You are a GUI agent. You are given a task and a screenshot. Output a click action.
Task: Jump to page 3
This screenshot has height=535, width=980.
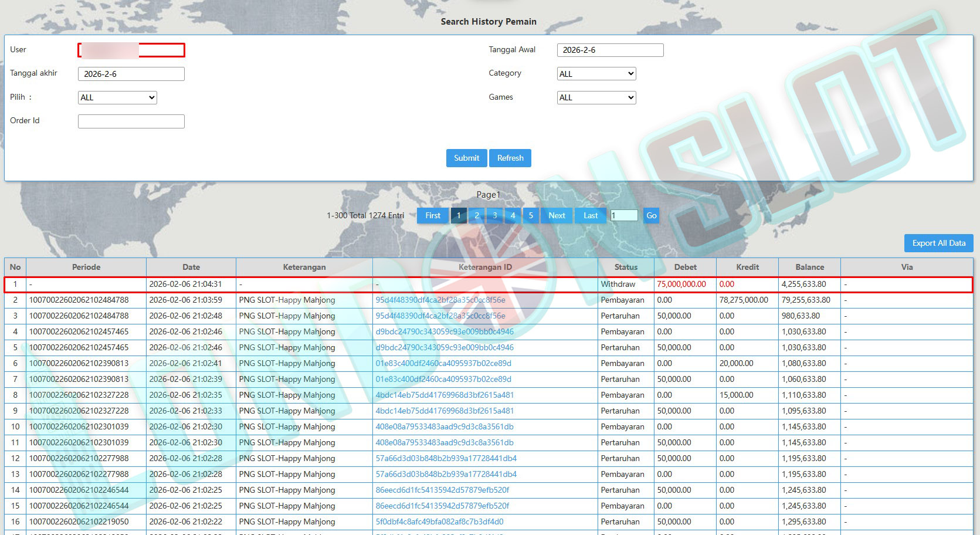pos(495,215)
